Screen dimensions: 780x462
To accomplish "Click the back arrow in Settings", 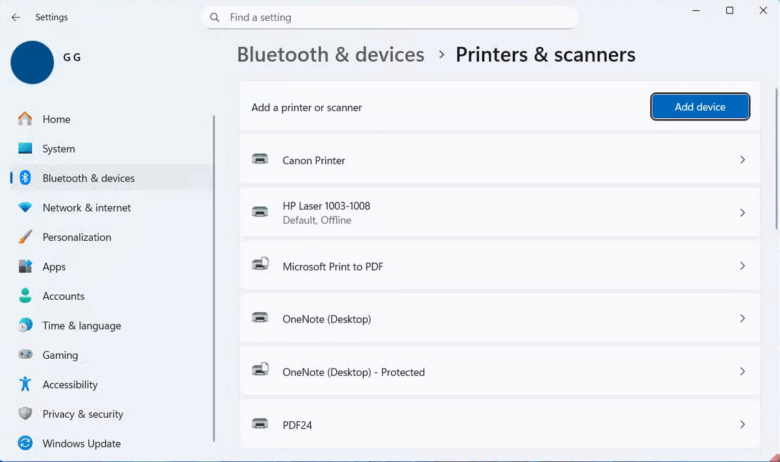I will click(15, 17).
